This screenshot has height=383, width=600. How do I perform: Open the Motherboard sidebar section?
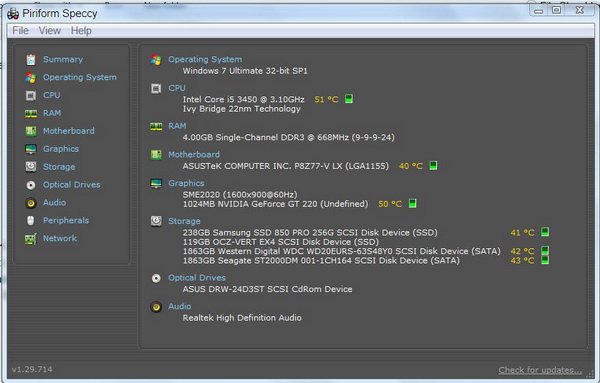pos(68,131)
